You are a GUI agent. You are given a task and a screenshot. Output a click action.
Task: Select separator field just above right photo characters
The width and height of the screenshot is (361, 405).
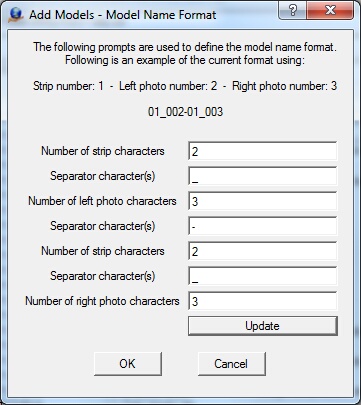[263, 276]
